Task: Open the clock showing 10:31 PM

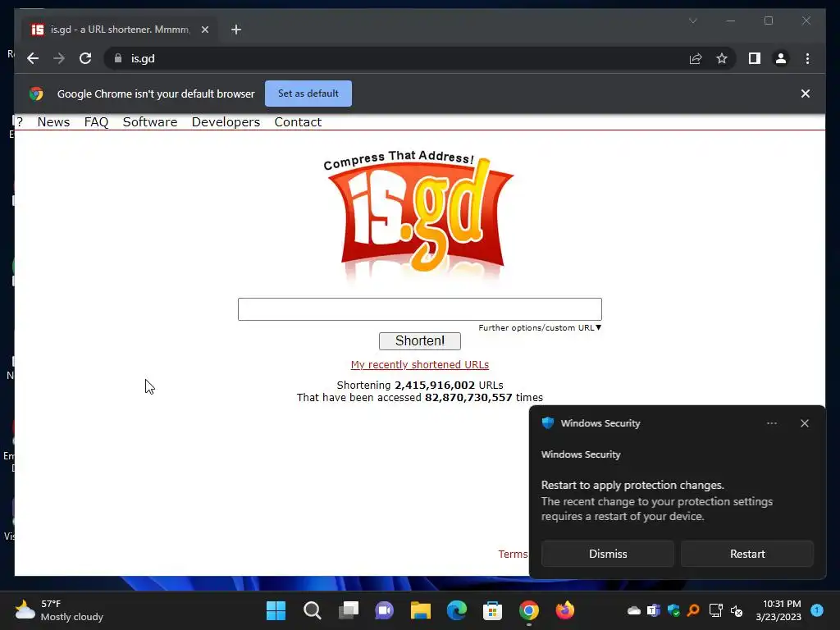Action: (778, 610)
